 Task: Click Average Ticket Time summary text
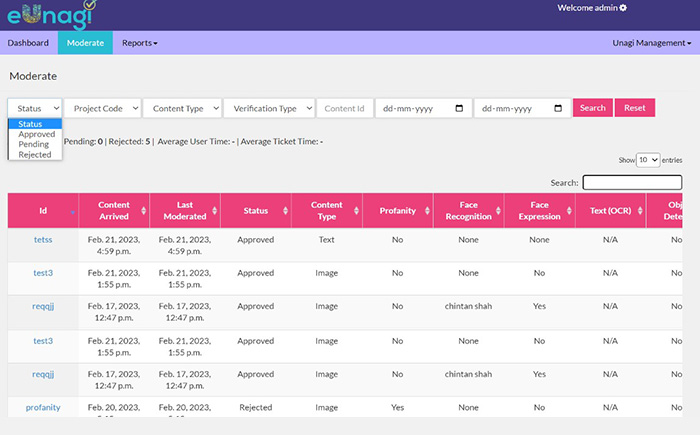(282, 142)
